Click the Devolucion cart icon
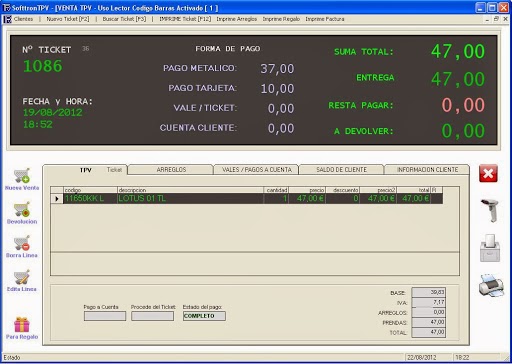This screenshot has width=512, height=364. point(22,209)
